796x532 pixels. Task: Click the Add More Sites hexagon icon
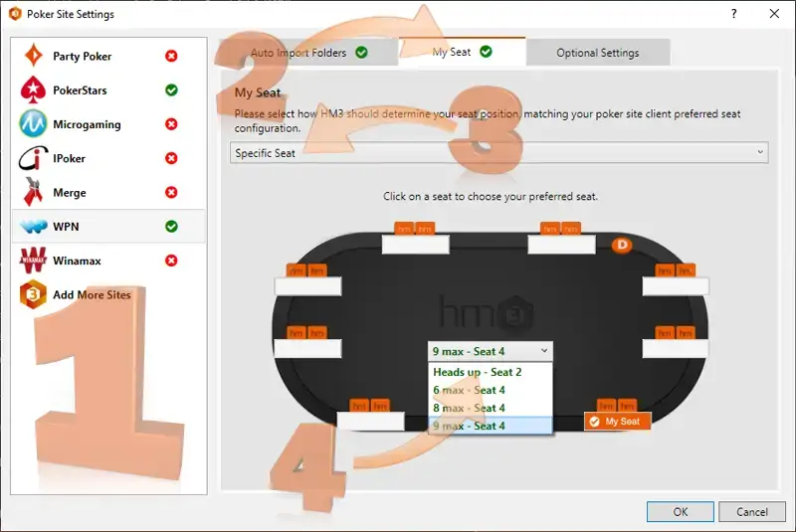(x=33, y=294)
